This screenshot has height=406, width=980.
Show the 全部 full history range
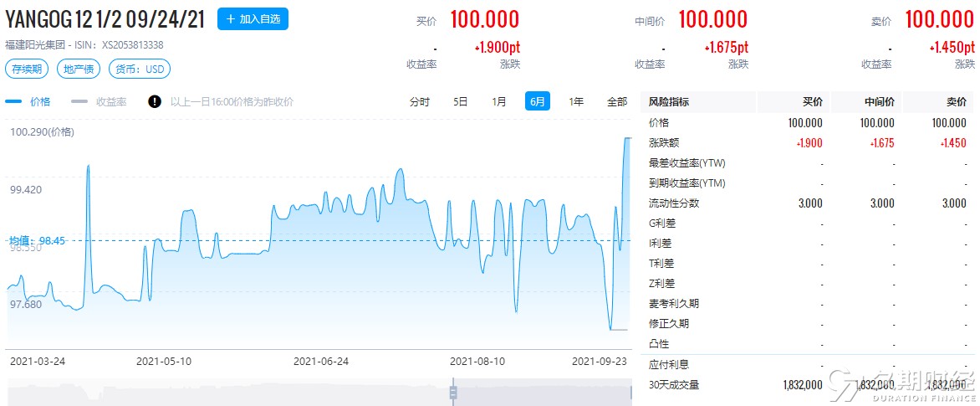tap(617, 101)
